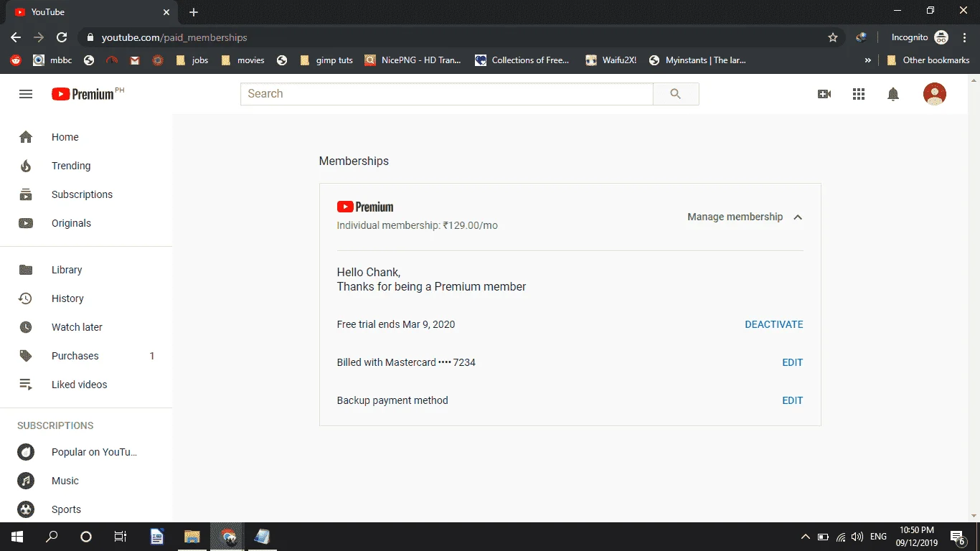Image resolution: width=980 pixels, height=551 pixels.
Task: Click the YouTube Premium logo in header
Action: [83, 94]
